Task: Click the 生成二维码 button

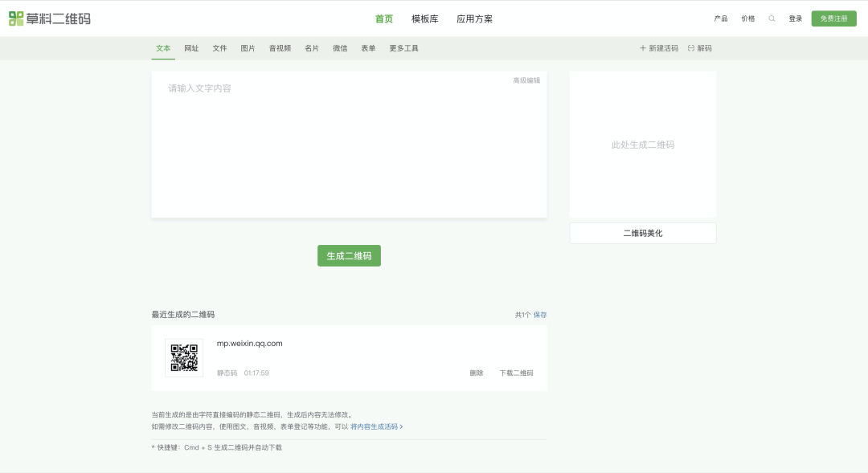Action: point(349,255)
